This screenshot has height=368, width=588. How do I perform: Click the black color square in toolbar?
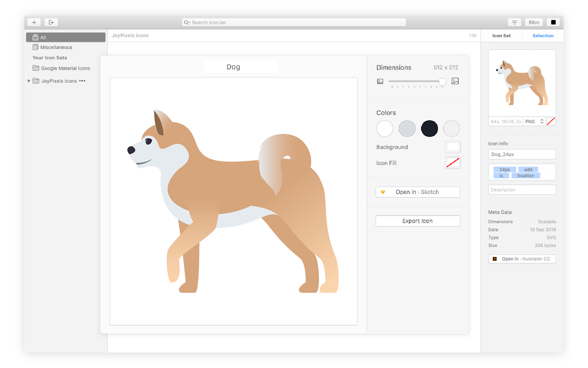coord(553,22)
